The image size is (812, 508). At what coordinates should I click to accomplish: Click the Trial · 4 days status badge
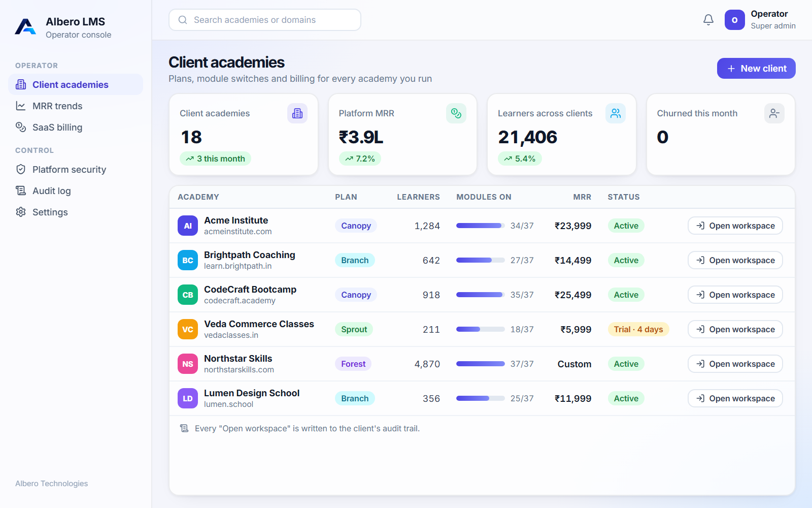click(x=638, y=329)
